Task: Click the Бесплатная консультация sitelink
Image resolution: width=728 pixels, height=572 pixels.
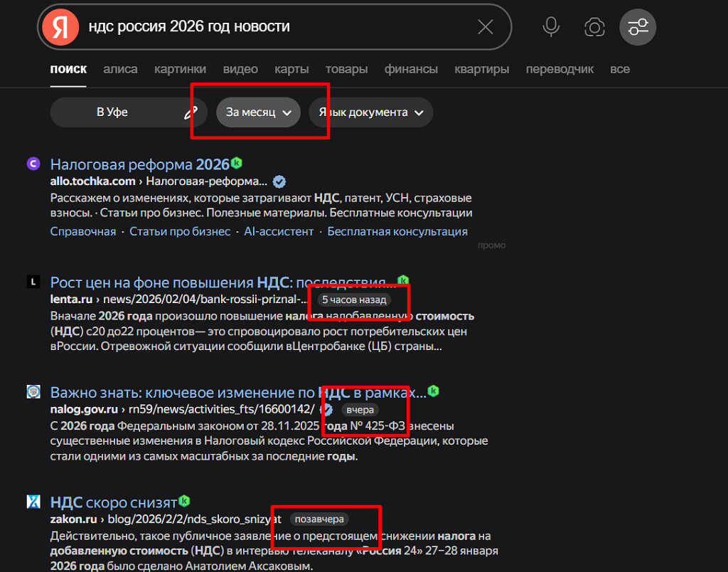Action: click(397, 231)
